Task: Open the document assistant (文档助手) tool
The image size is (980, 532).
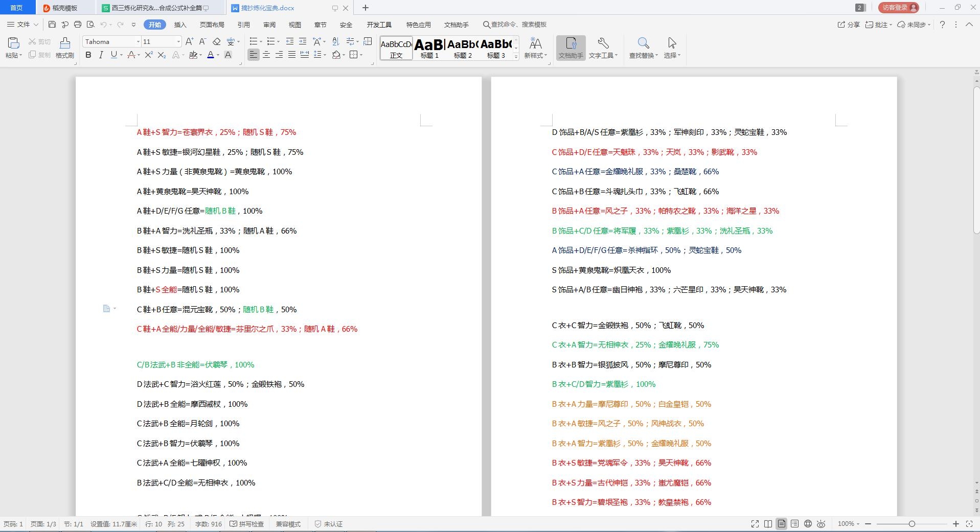Action: click(571, 48)
